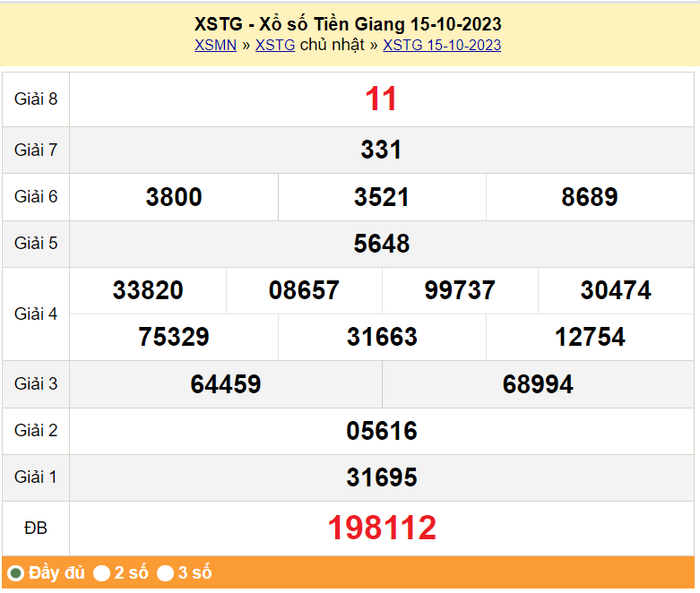Click the Giải 8 result 11
700x593 pixels.
[381, 99]
